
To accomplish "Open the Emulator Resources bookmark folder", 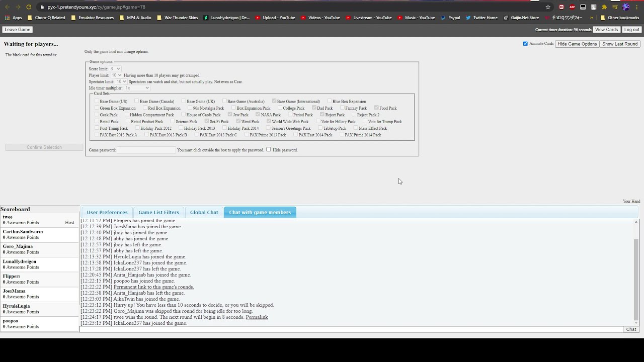I will click(x=93, y=18).
